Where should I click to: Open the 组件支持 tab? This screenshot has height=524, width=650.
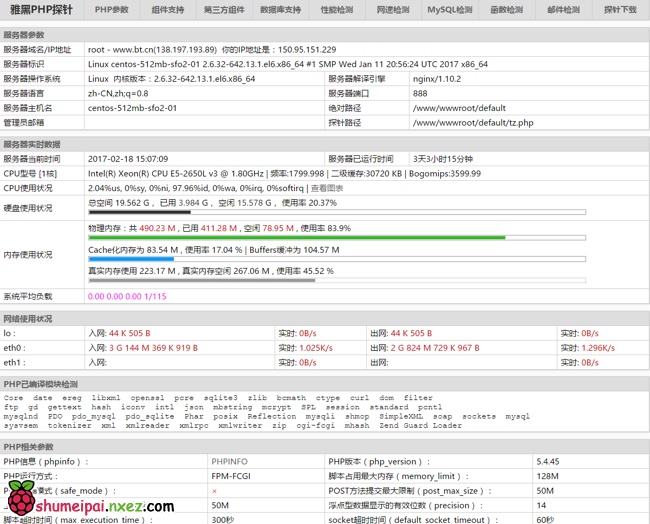coord(168,10)
